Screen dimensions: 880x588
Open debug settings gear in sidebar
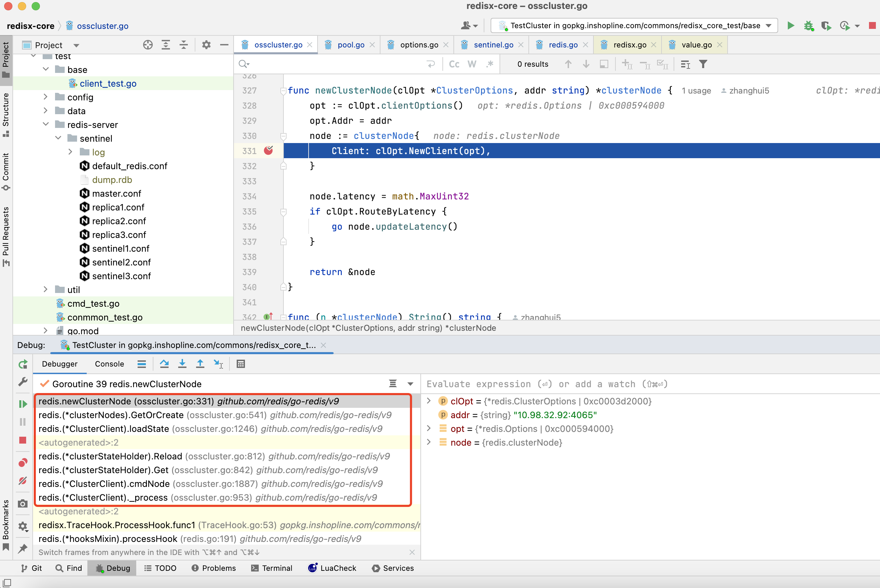point(23,527)
